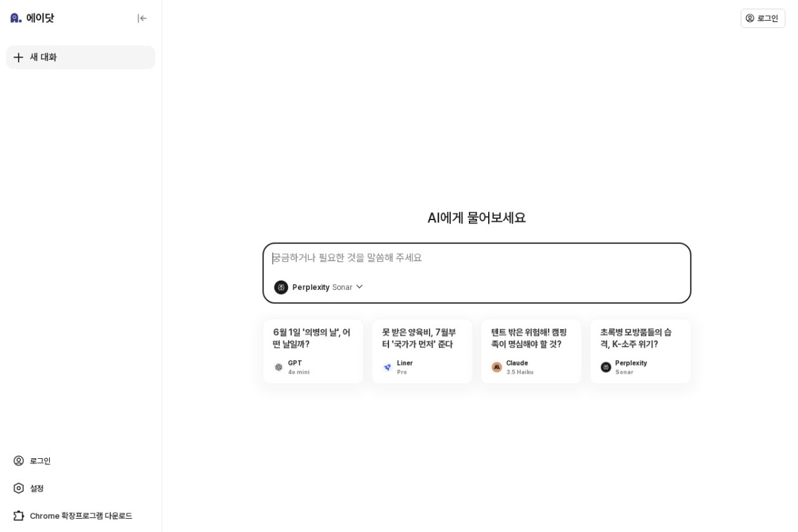Click the GPT 4o mini logo icon
The image size is (798, 532).
[279, 367]
